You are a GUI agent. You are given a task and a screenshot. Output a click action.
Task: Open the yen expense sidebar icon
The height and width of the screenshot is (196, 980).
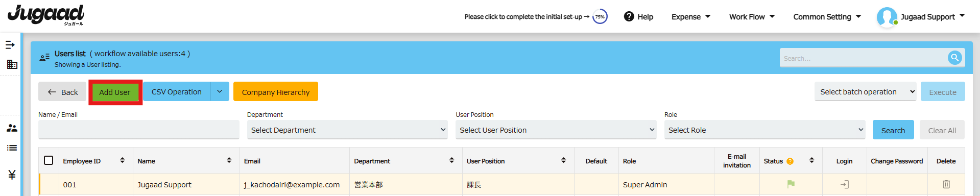click(12, 175)
